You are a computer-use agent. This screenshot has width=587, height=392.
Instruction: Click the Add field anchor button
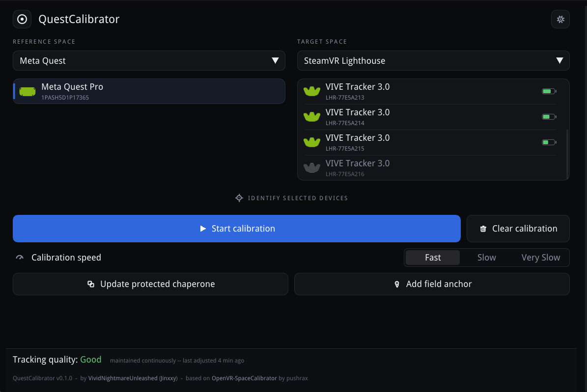click(x=432, y=284)
